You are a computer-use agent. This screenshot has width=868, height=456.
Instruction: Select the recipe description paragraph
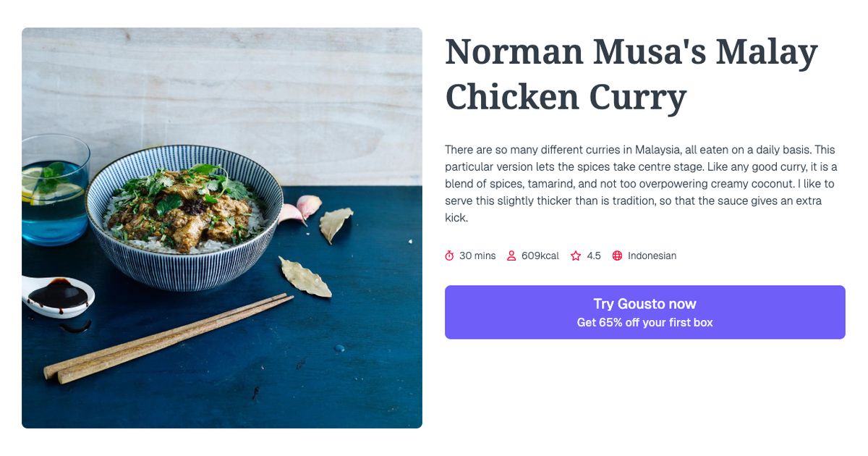tap(642, 183)
